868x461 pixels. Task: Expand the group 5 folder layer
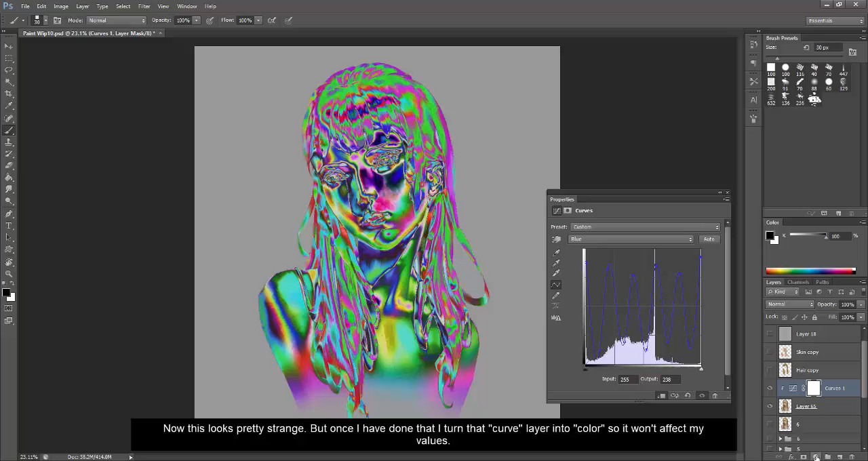coord(781,449)
